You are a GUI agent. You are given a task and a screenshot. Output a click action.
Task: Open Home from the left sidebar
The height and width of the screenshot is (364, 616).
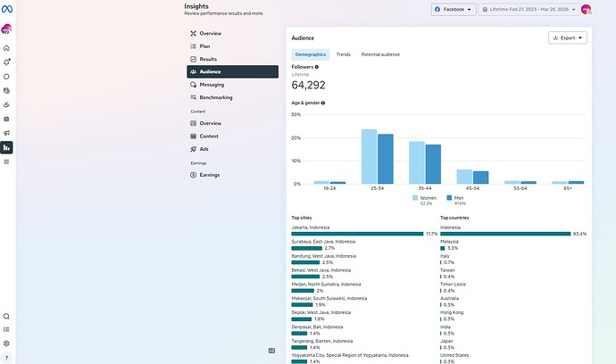(x=7, y=48)
